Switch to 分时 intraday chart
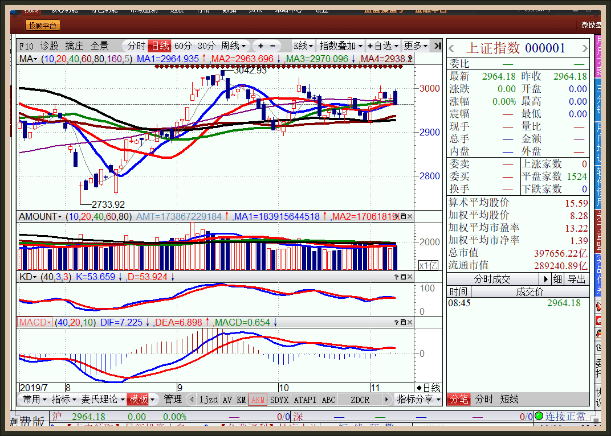Screen dimensions: 611x436 136,46
